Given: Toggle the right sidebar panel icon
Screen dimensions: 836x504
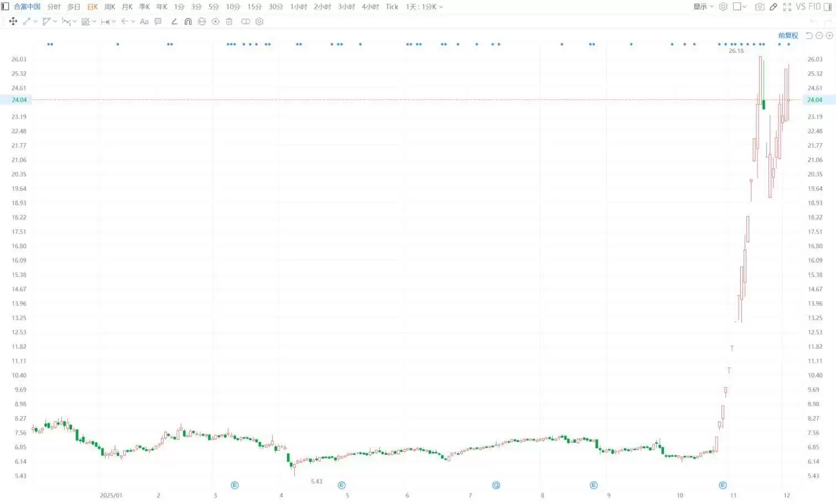Looking at the screenshot, I should (x=828, y=7).
